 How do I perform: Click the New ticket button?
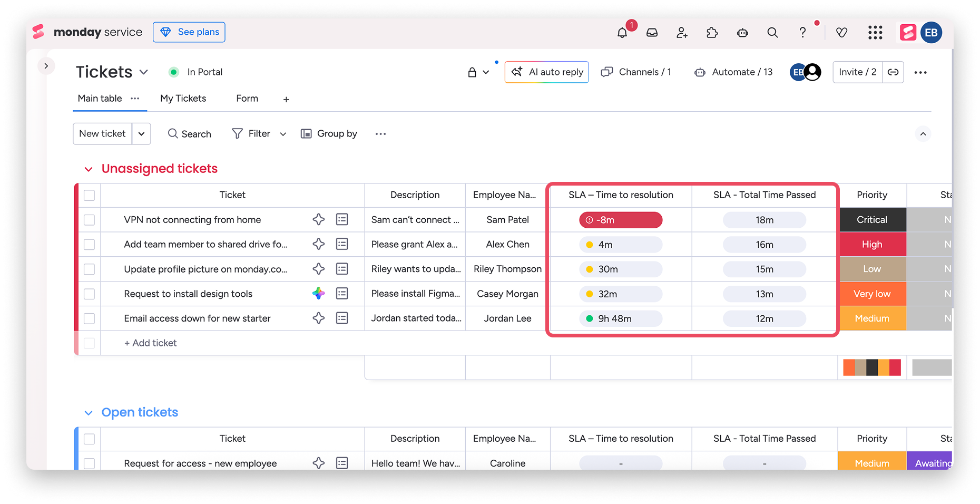pos(103,134)
